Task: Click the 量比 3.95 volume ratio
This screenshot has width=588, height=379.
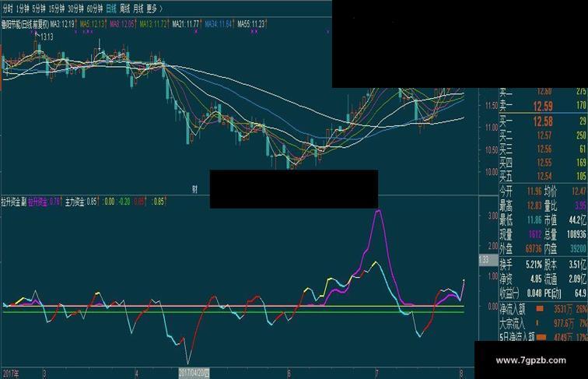Action: tap(565, 205)
